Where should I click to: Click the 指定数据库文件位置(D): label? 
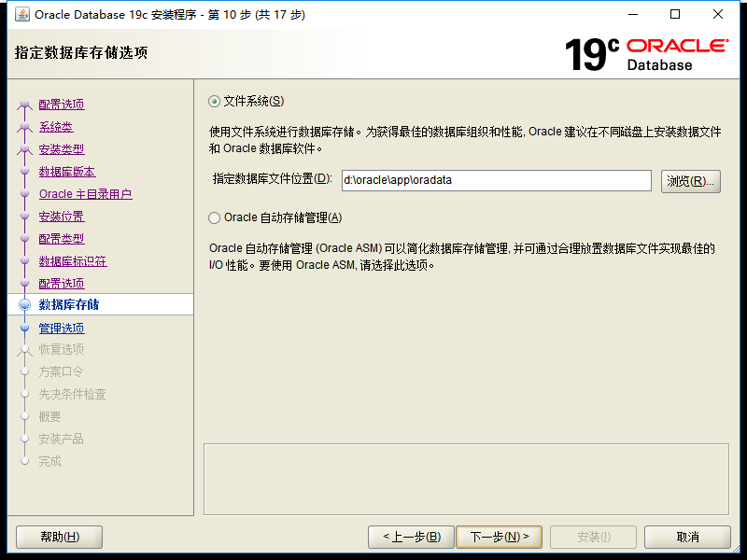click(x=272, y=178)
